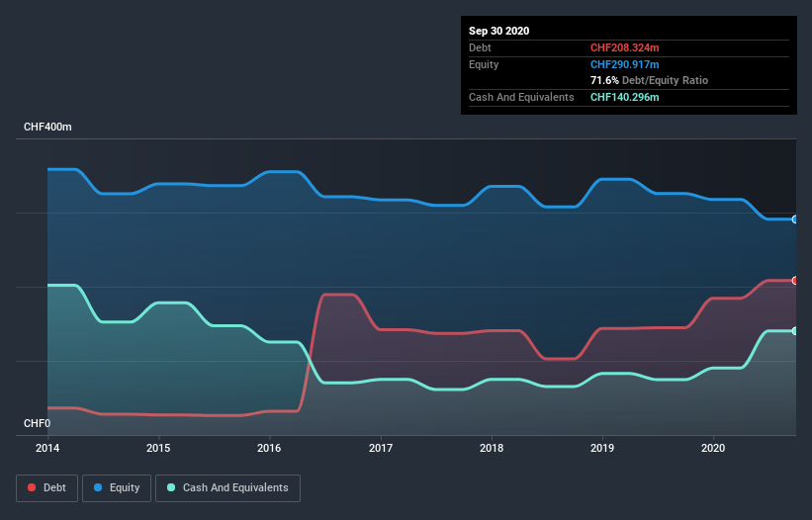Click the Sep 30 2020 tooltip date
This screenshot has height=520, width=812.
[x=499, y=31]
